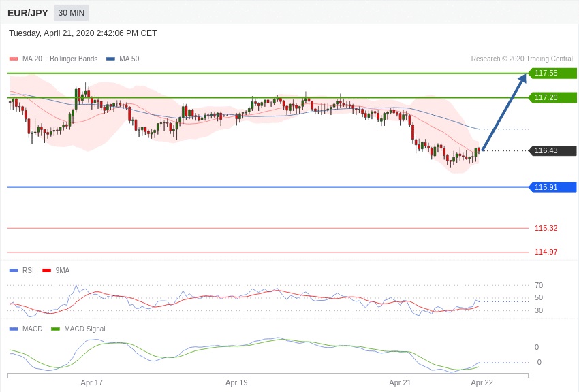This screenshot has height=392, width=579.
Task: Toggle the MA 50 legend label
Action: [129, 59]
